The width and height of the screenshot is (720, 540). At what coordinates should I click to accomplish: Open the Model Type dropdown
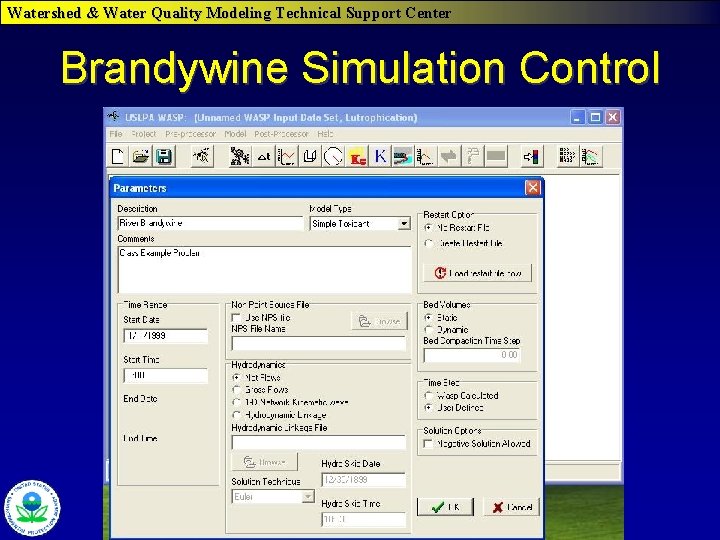pos(404,224)
